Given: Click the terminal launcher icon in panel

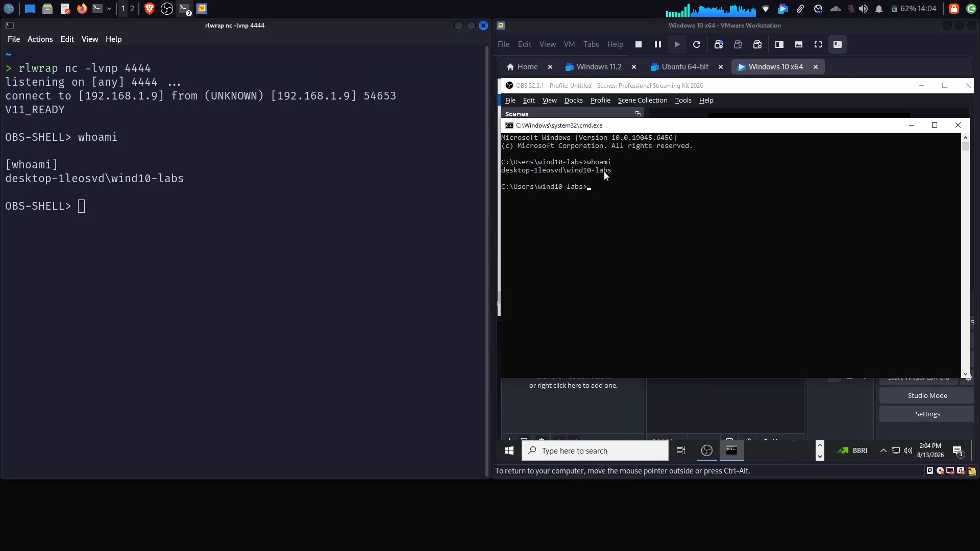Looking at the screenshot, I should click(97, 9).
